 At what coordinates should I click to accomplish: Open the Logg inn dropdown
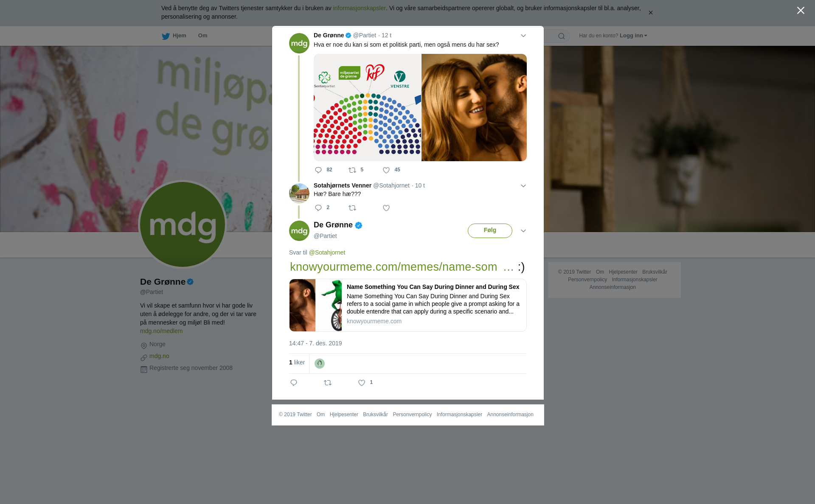tap(633, 36)
